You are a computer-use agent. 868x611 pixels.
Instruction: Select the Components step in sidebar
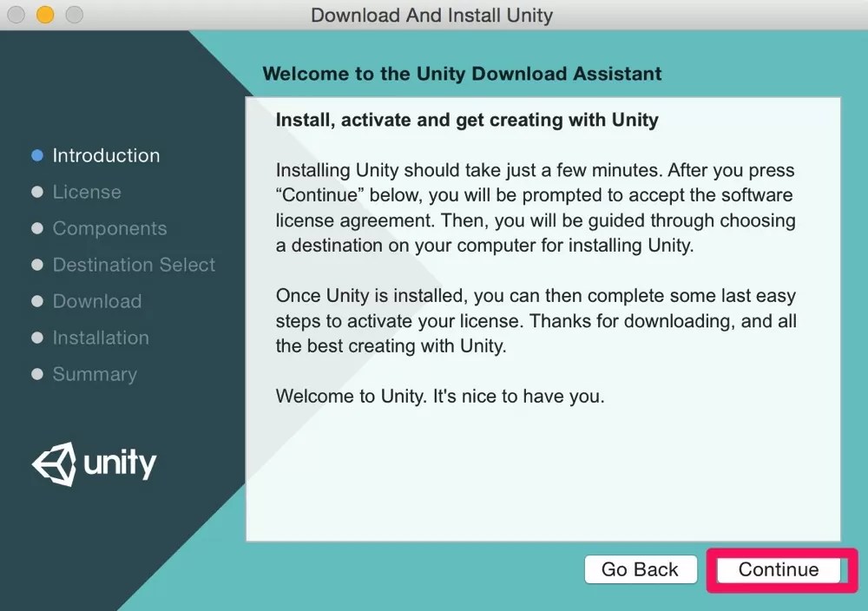point(109,228)
